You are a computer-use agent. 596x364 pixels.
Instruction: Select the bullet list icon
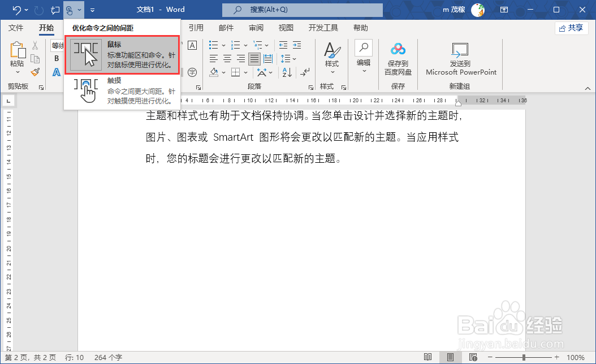click(x=213, y=45)
